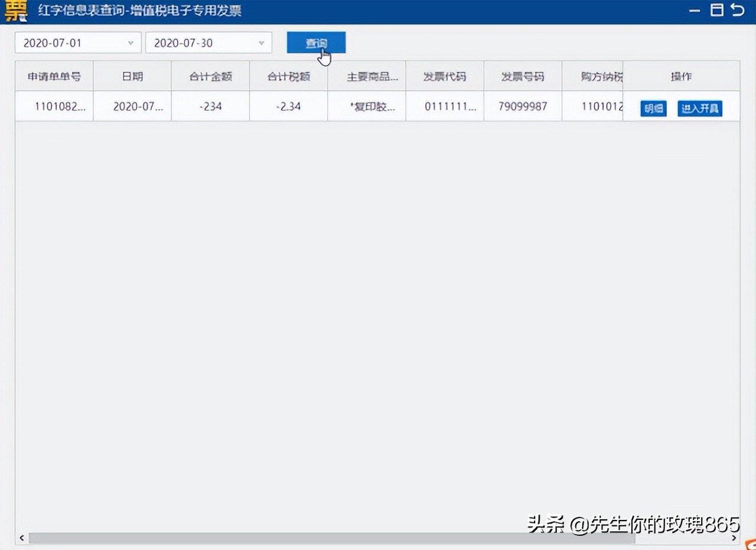Image resolution: width=756 pixels, height=550 pixels.
Task: Click the return arrow icon in title bar
Action: pos(737,10)
